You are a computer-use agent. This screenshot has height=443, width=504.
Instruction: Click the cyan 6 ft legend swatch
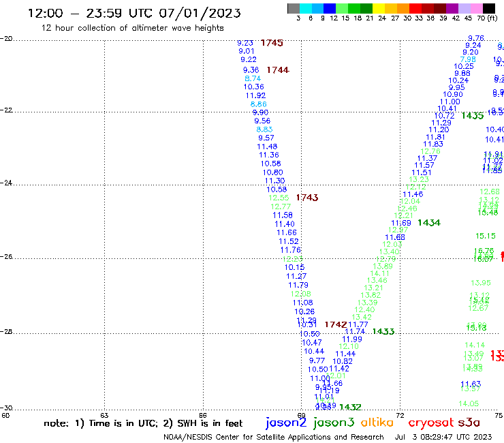(306, 8)
